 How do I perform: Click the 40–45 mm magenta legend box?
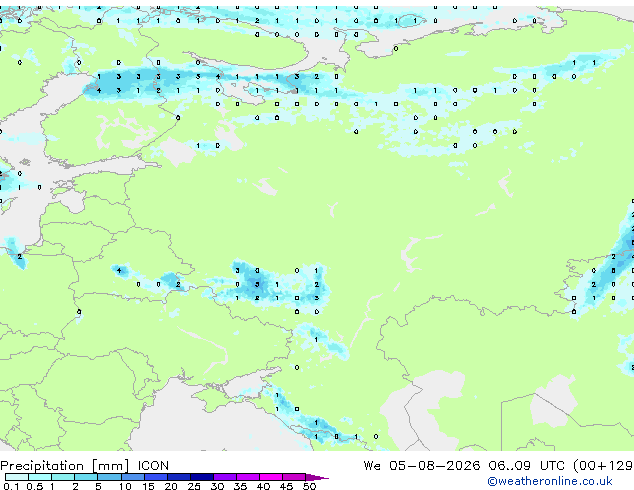pos(271,477)
